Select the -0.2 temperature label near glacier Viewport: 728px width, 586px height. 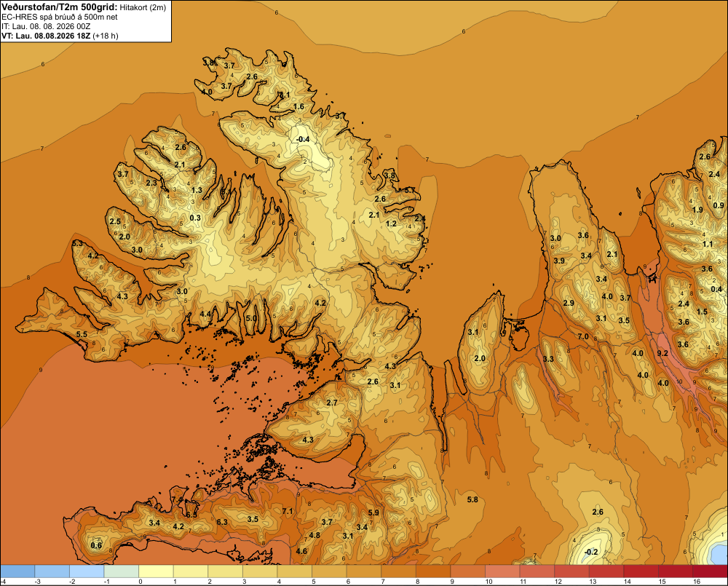pyautogui.click(x=590, y=552)
